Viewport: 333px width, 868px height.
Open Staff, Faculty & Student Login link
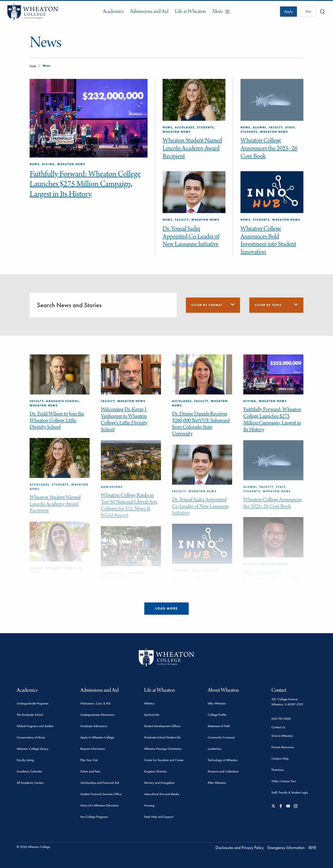pyautogui.click(x=290, y=793)
